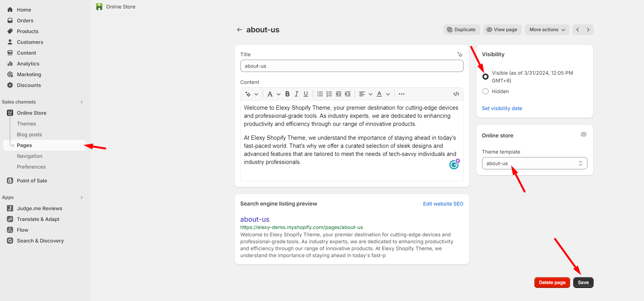Click the indent icon
Viewport: 644px width, 301px height.
point(348,94)
